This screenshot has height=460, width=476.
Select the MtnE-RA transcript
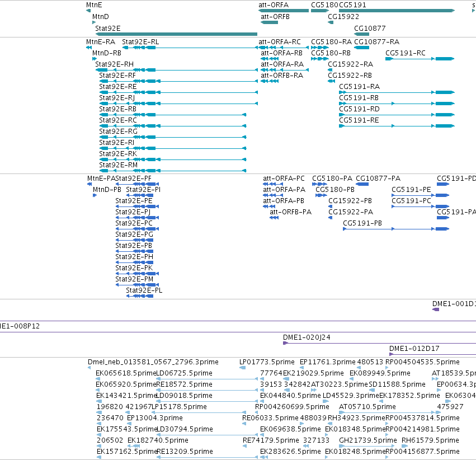[89, 48]
